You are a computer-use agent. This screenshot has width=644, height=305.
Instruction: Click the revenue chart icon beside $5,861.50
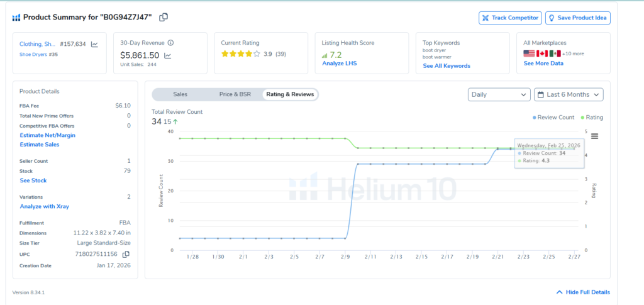(168, 55)
